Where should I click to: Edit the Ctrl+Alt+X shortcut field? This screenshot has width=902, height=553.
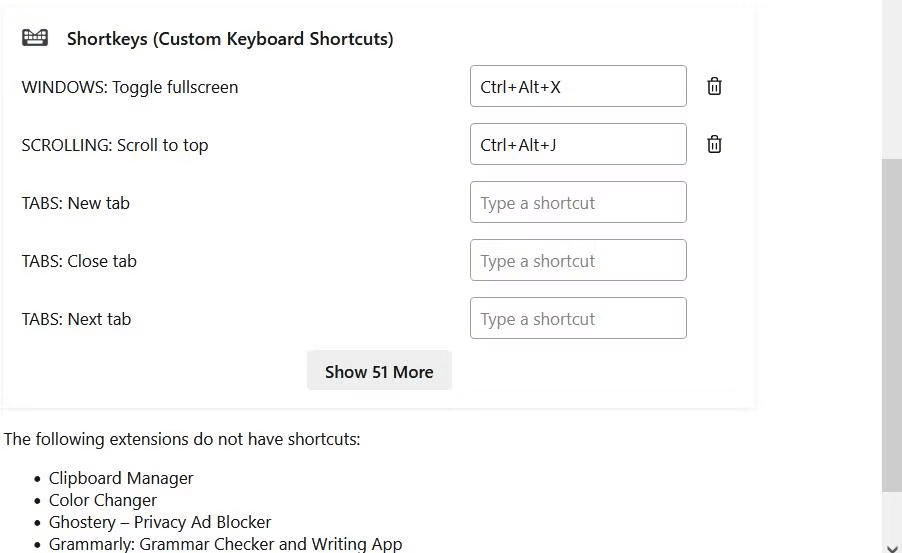pos(578,86)
